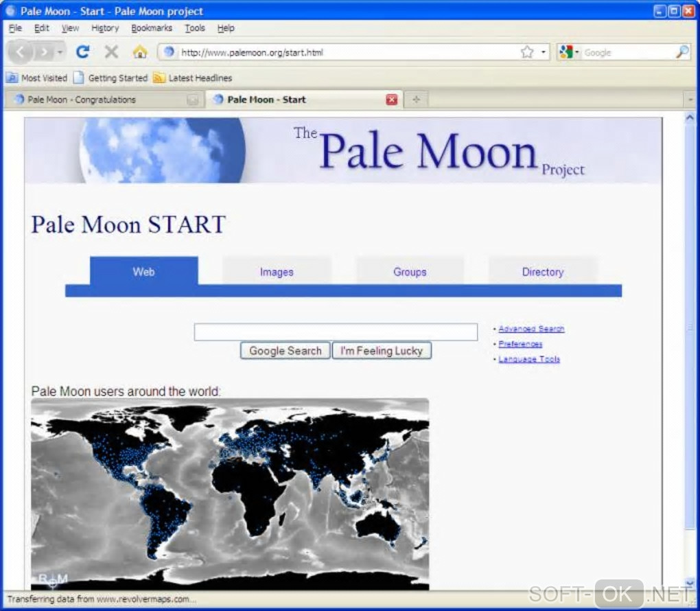Open a new tab with plus button
700x611 pixels.
416,100
